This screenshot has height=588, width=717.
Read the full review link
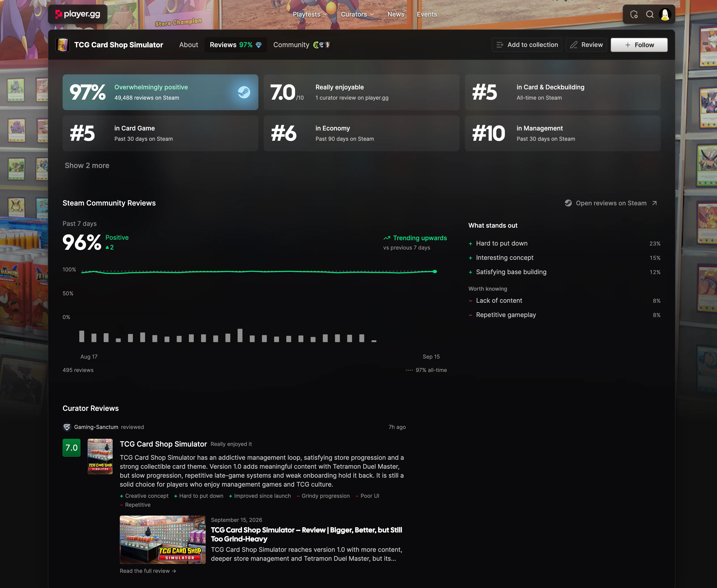(x=148, y=571)
